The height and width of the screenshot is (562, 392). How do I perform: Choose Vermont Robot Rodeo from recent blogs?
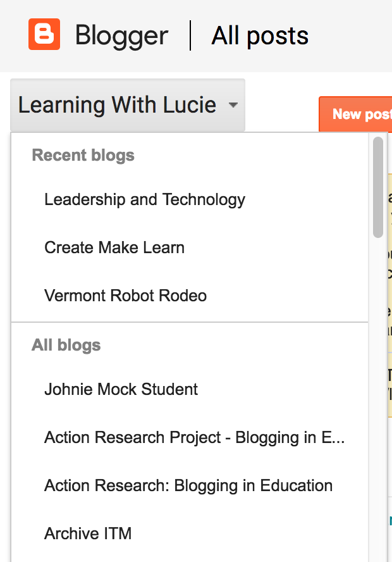click(x=125, y=296)
